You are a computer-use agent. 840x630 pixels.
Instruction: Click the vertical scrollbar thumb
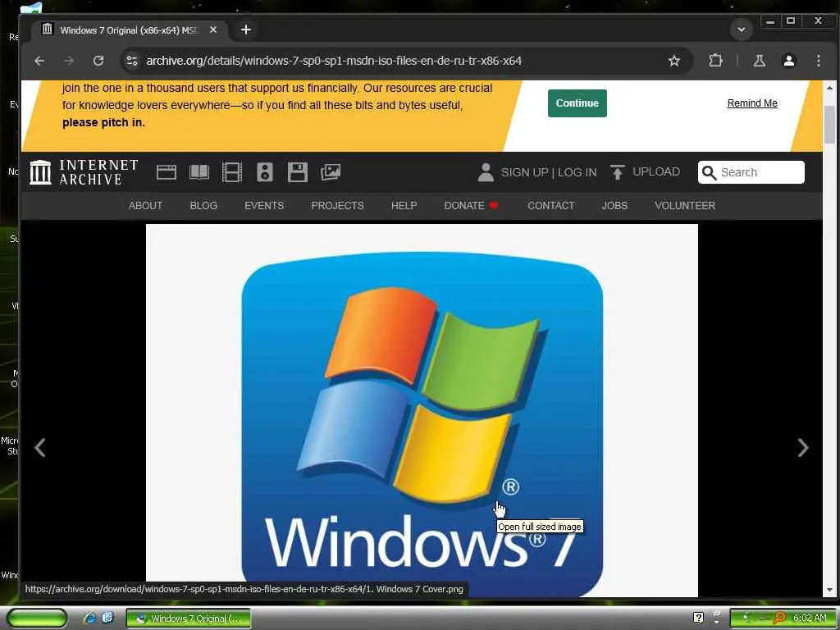pyautogui.click(x=829, y=125)
